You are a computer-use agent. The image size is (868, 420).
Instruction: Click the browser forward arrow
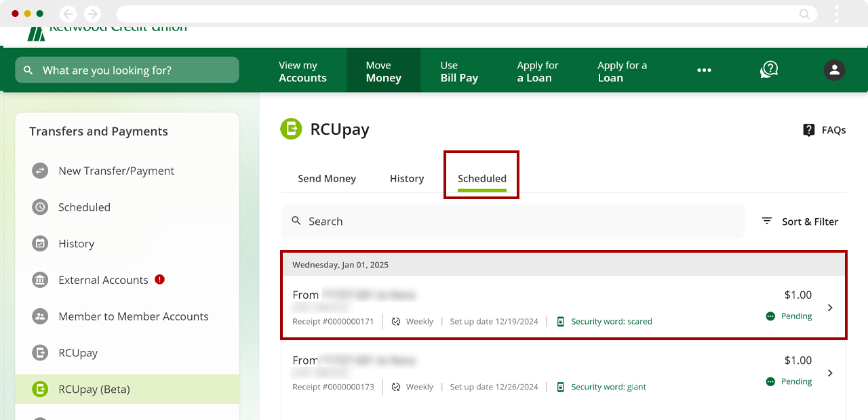[92, 14]
